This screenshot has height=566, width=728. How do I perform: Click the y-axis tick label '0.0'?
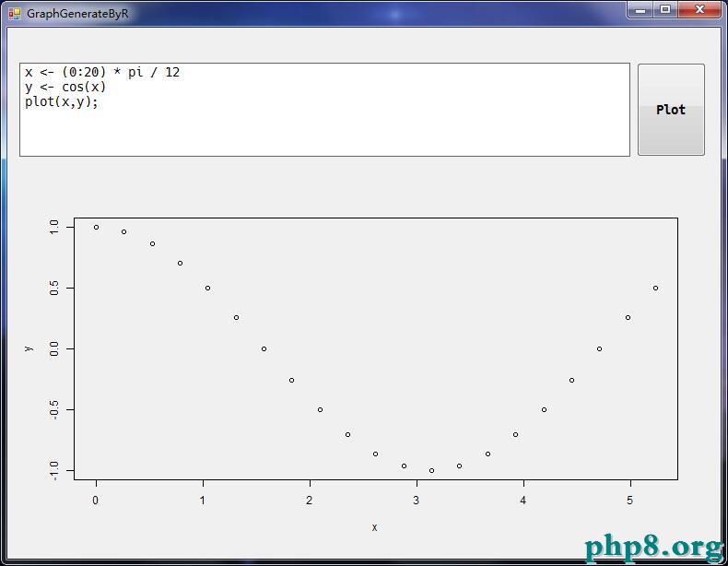[53, 348]
